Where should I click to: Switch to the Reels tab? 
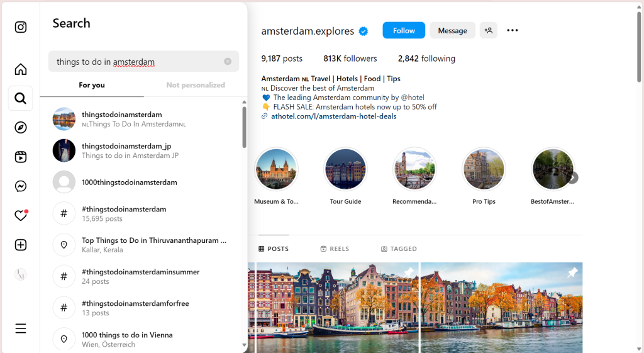point(335,249)
